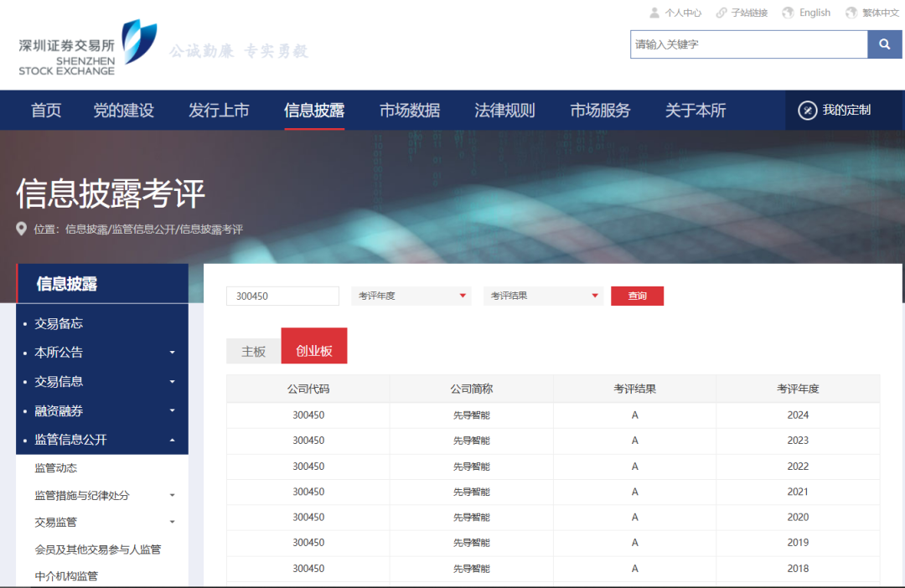This screenshot has height=588, width=905.
Task: Click the location pin breadcrumb icon
Action: tap(22, 228)
